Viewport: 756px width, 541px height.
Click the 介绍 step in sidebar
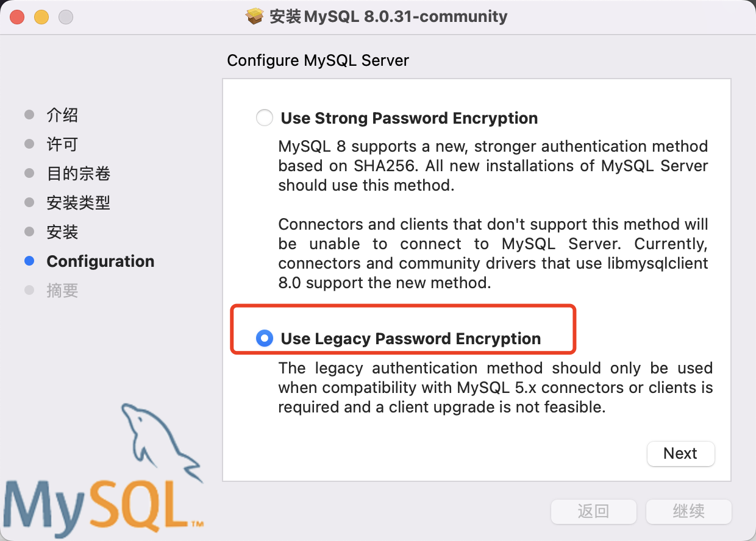[x=62, y=115]
